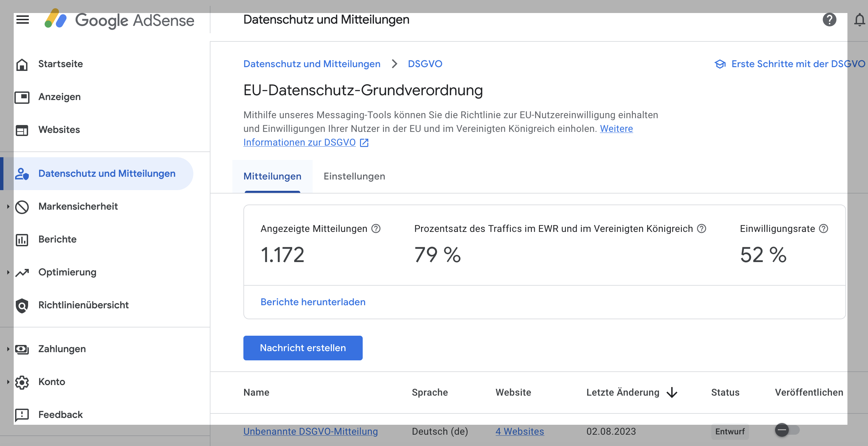868x446 pixels.
Task: Click info icon next to Einwilligungsrate
Action: pyautogui.click(x=823, y=228)
